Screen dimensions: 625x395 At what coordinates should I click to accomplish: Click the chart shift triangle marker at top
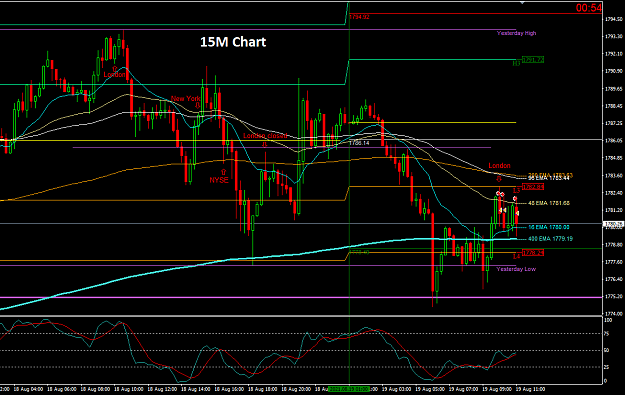point(522,3)
